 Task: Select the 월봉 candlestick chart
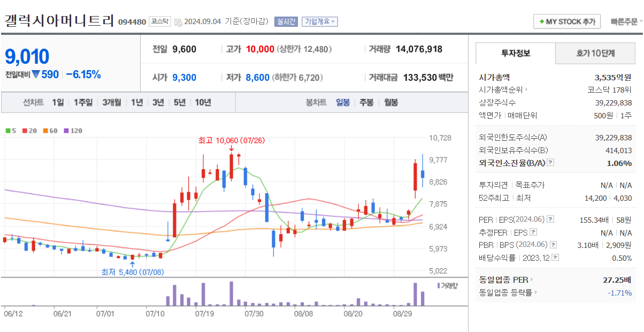click(391, 102)
